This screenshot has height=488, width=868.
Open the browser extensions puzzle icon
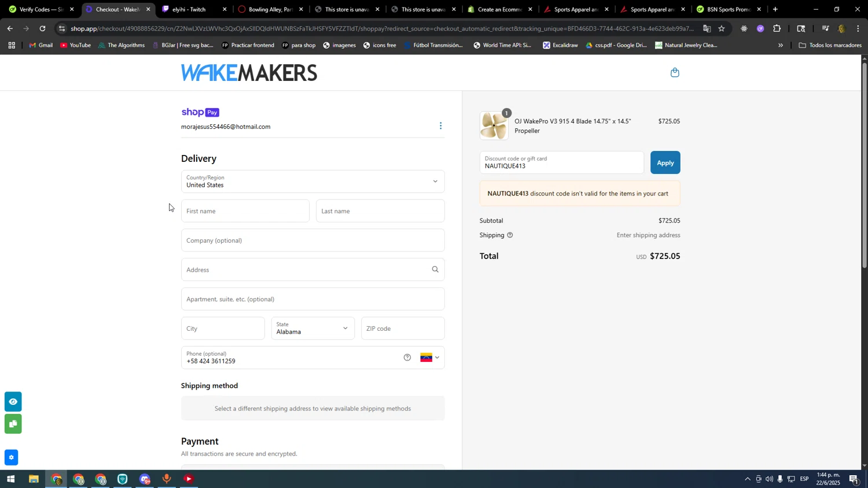click(x=777, y=28)
